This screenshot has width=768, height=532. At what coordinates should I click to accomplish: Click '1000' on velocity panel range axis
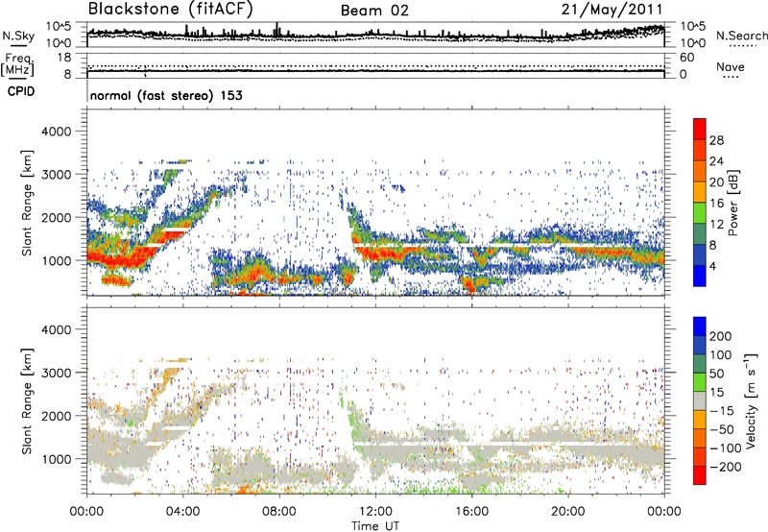pyautogui.click(x=56, y=460)
